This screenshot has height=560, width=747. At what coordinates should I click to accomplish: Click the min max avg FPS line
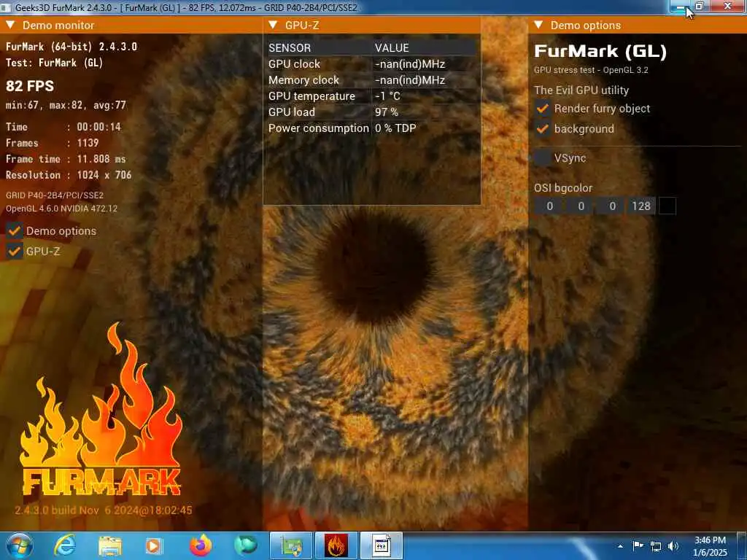[66, 105]
